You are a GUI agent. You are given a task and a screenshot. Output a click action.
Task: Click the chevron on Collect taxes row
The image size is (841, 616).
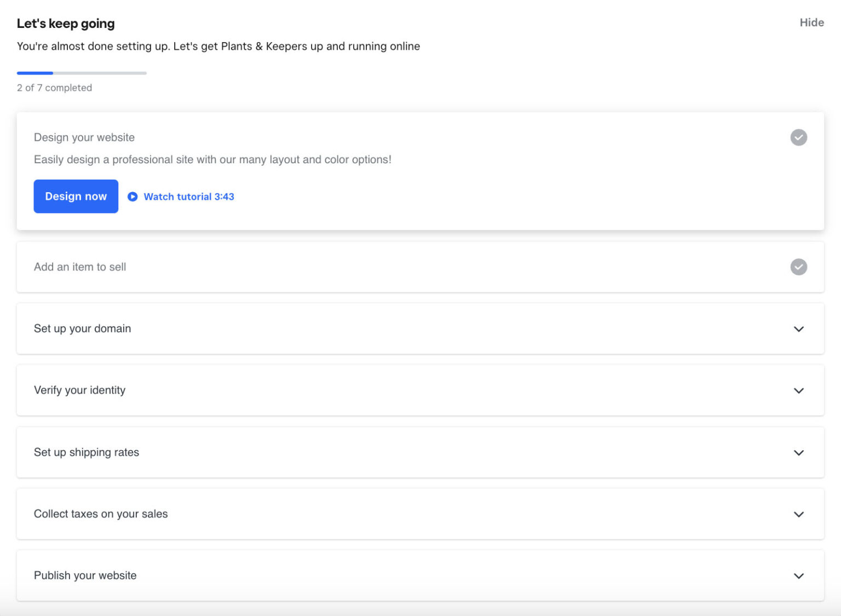(x=798, y=514)
